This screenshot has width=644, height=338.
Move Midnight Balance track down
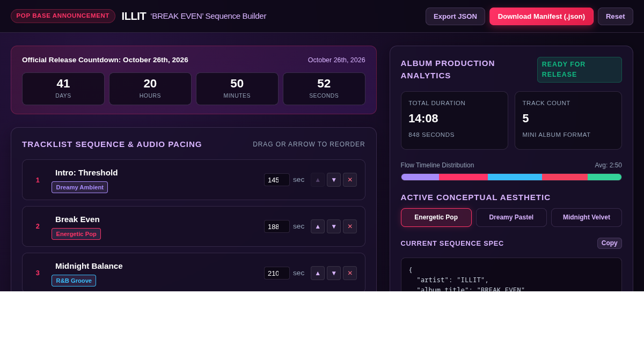[334, 273]
